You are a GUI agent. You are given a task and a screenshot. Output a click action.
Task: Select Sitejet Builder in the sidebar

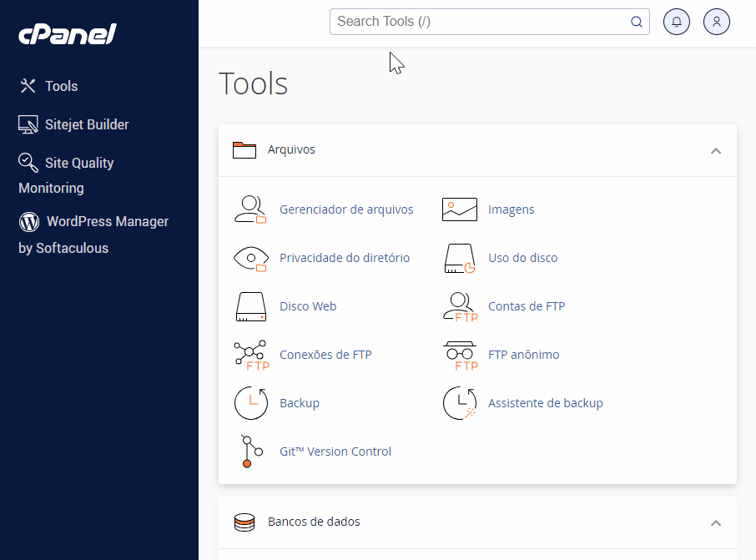(87, 124)
